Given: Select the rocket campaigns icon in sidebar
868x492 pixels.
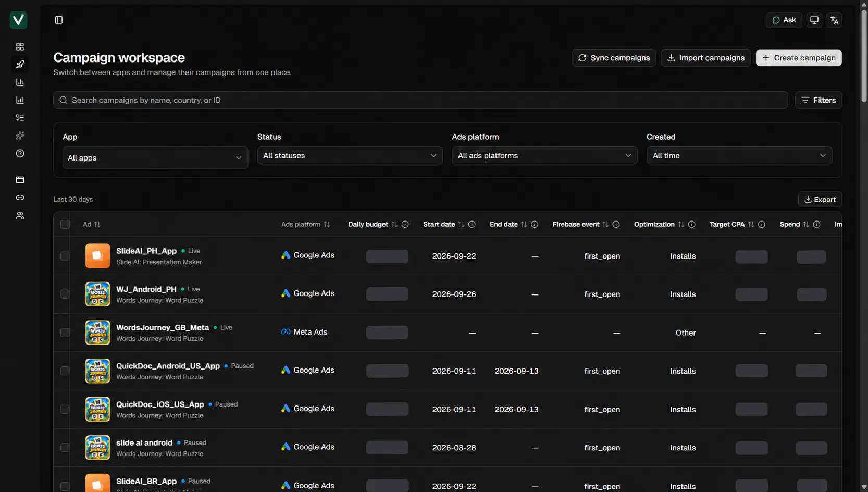Looking at the screenshot, I should coord(20,65).
